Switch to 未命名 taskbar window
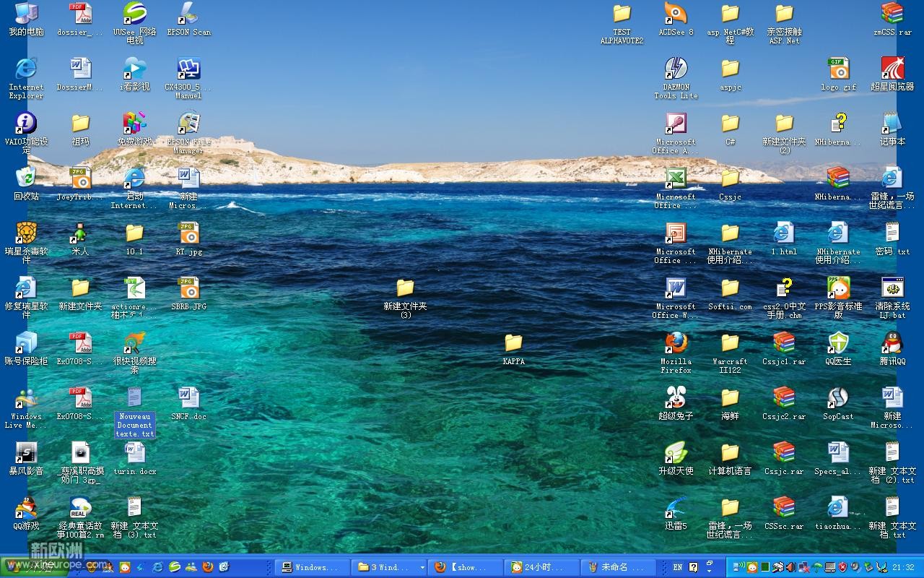Viewport: 924px width, 578px height. point(619,567)
